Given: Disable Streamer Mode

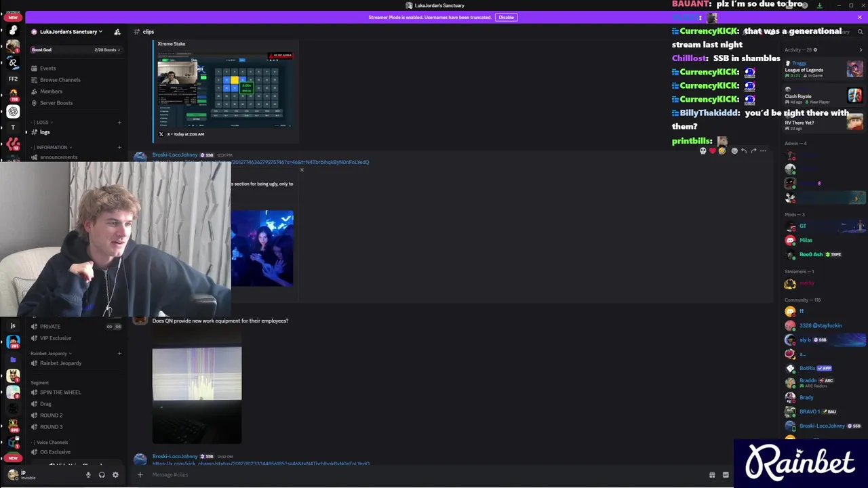Looking at the screenshot, I should (506, 17).
